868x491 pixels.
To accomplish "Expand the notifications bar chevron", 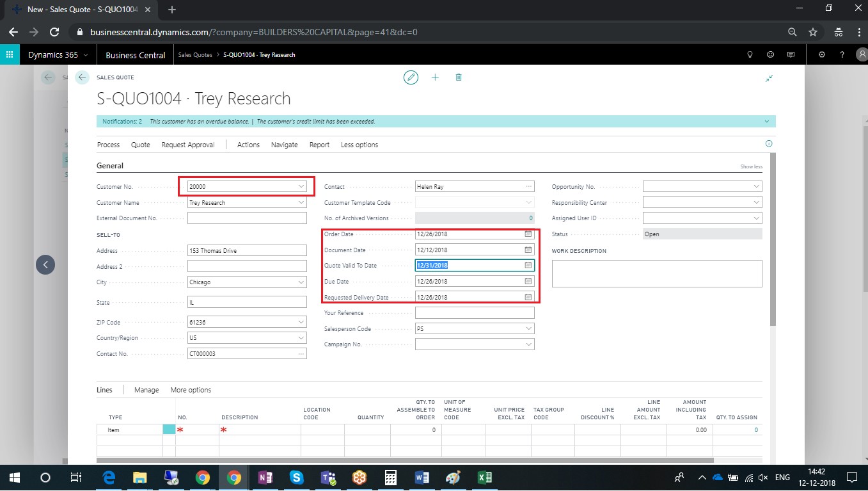I will 766,121.
